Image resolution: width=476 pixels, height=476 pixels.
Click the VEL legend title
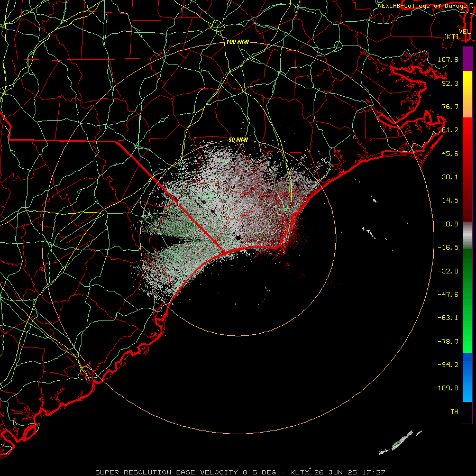[464, 32]
